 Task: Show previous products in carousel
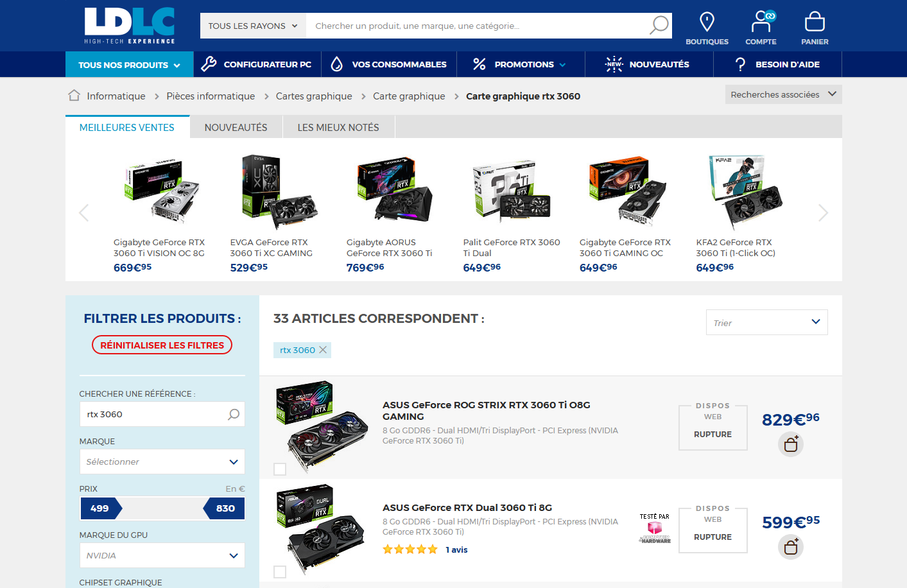tap(84, 212)
